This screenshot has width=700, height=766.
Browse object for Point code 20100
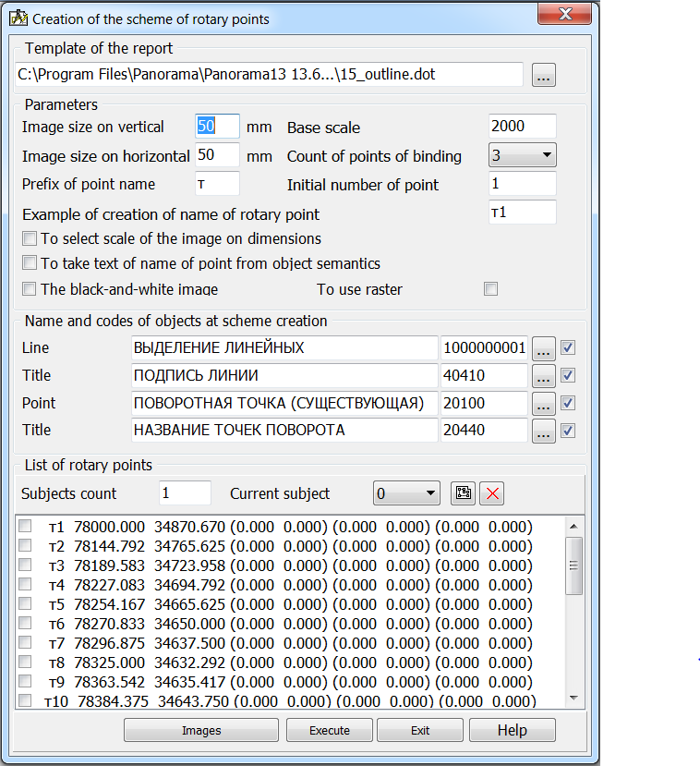(x=544, y=404)
